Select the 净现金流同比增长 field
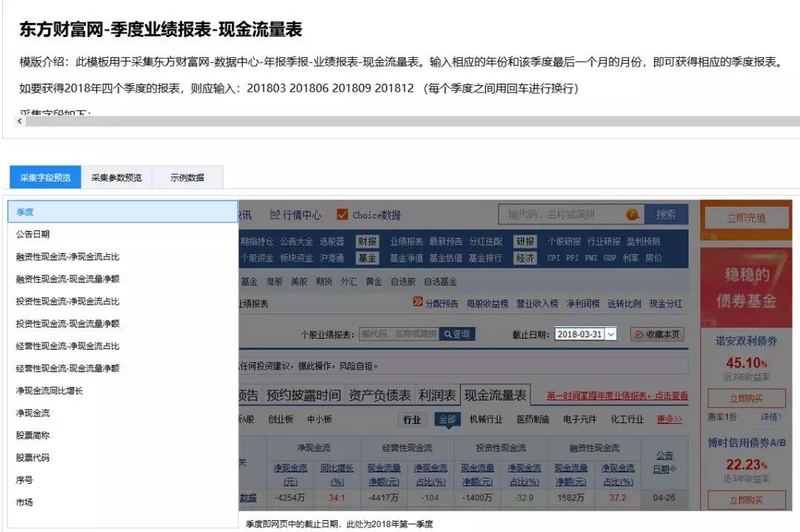This screenshot has width=800, height=532. [x=123, y=390]
